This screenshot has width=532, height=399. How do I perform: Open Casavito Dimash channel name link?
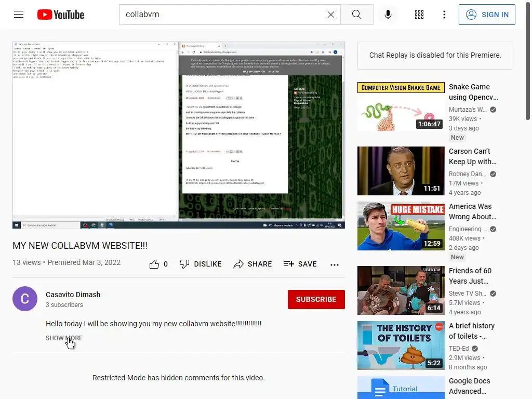point(73,295)
